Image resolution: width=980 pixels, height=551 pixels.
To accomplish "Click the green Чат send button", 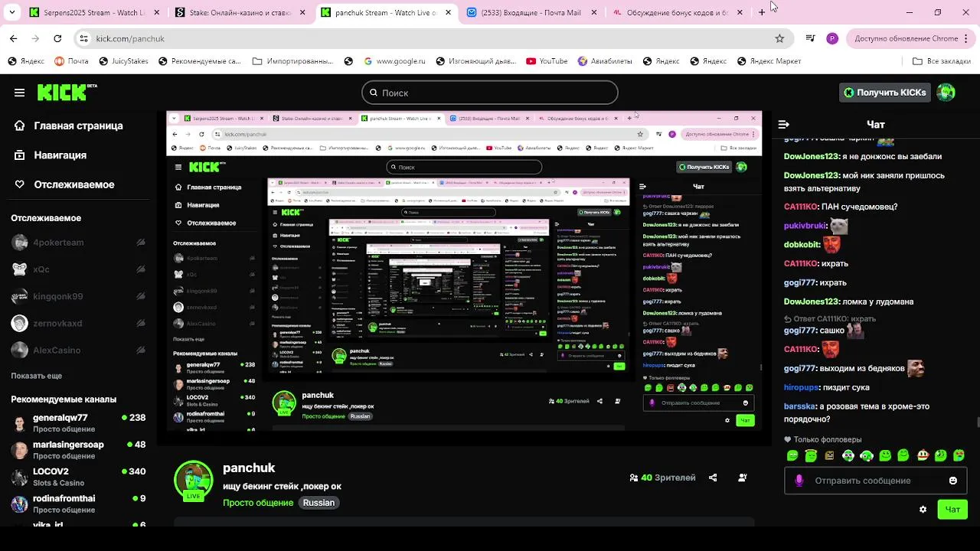I will [952, 510].
